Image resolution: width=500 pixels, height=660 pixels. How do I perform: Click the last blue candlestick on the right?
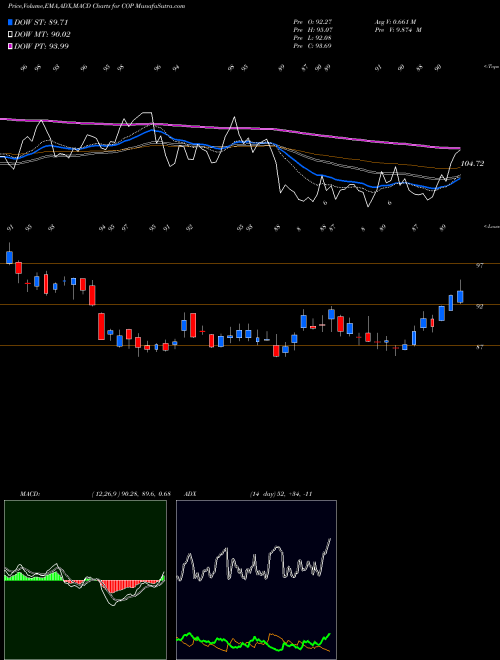(x=460, y=296)
